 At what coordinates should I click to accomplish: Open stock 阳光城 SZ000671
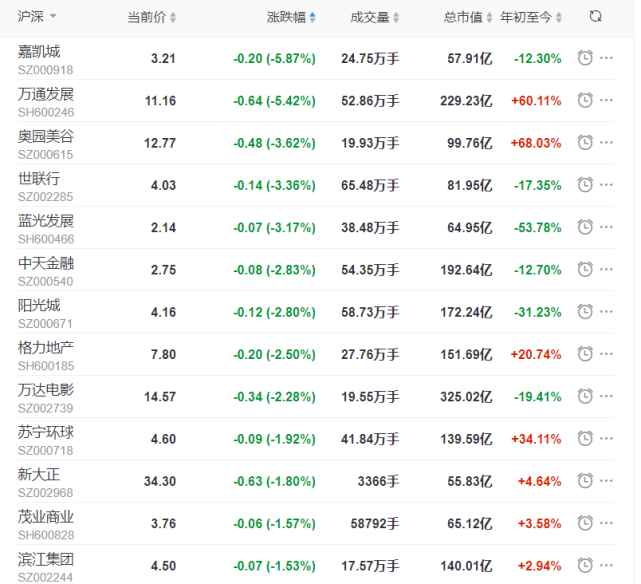[x=45, y=313]
